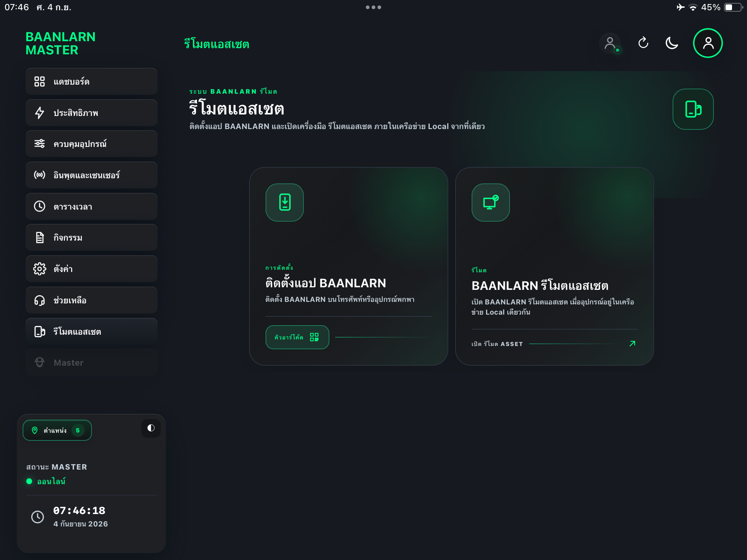Click the 4 กันยายน 2026 date text

[x=81, y=524]
